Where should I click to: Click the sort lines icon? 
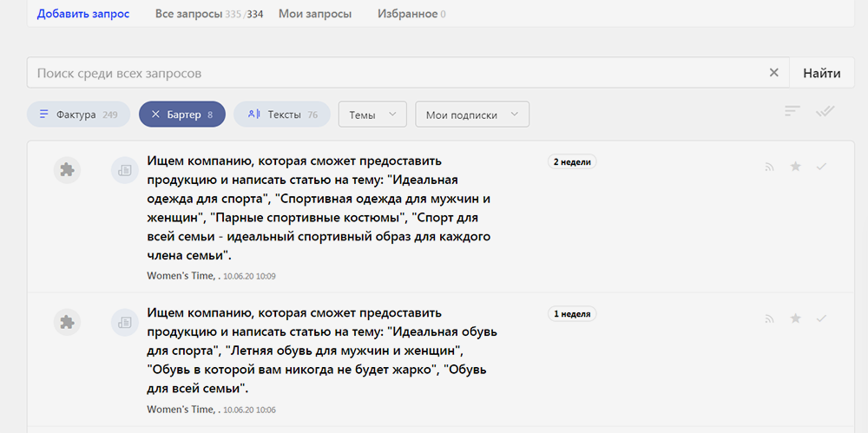[x=792, y=111]
